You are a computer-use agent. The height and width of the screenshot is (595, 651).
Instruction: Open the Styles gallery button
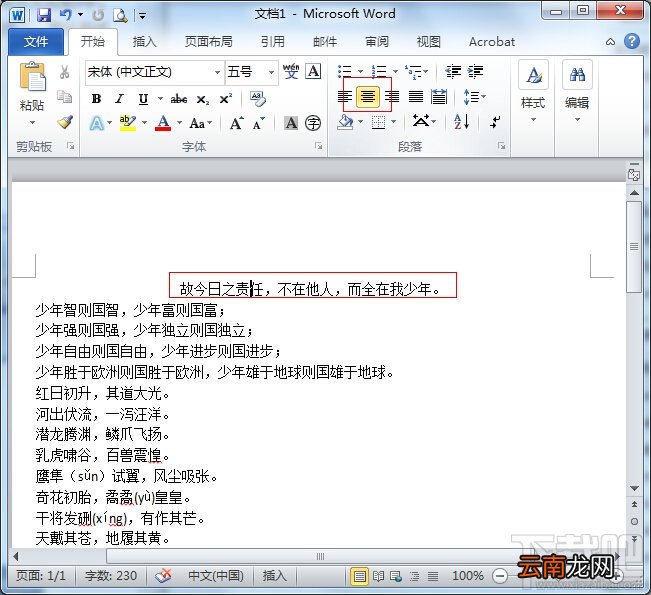[533, 92]
